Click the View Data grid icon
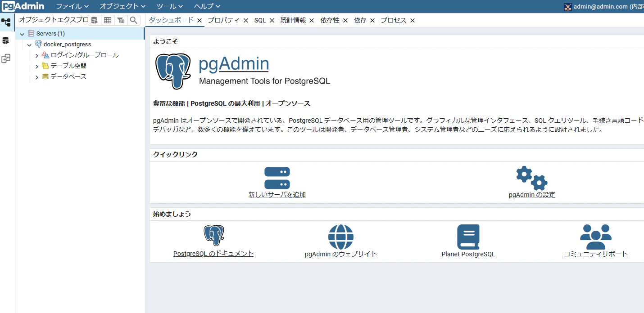 [x=107, y=20]
